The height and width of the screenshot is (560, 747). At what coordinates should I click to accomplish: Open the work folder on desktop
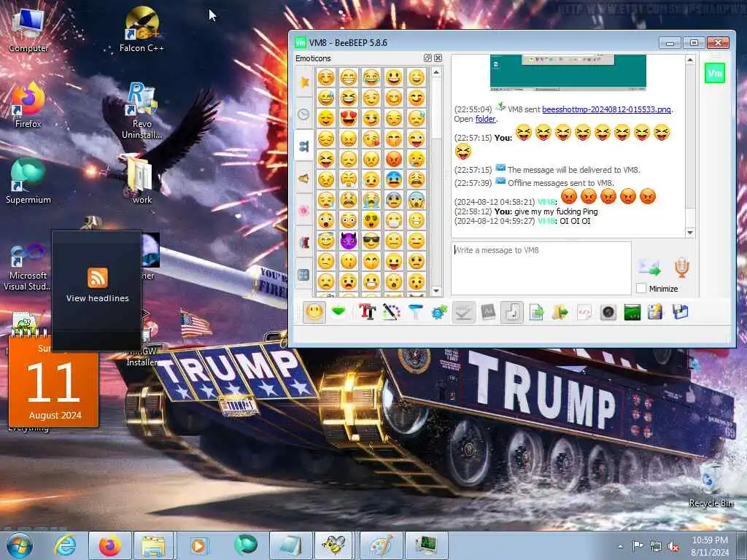click(x=142, y=181)
